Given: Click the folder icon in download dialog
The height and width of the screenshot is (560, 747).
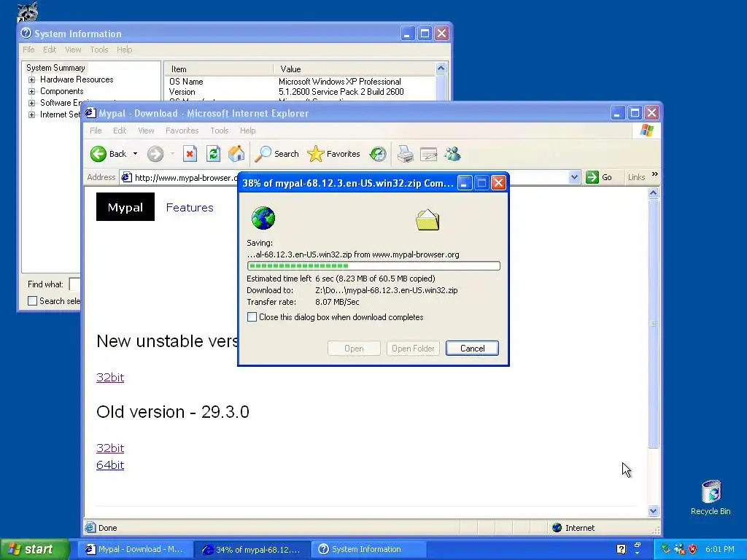Looking at the screenshot, I should point(427,220).
